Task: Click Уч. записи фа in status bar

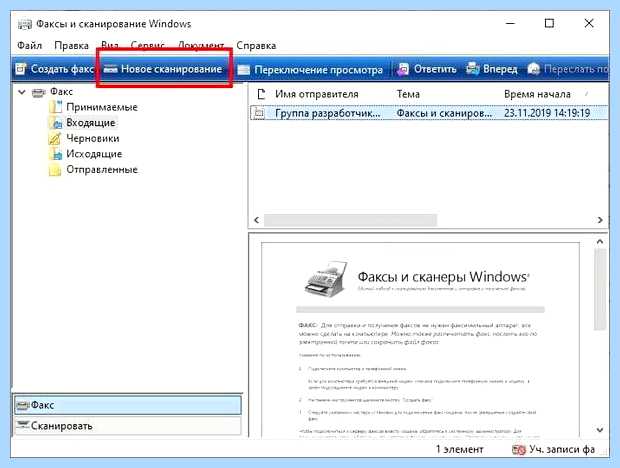Action: (562, 450)
